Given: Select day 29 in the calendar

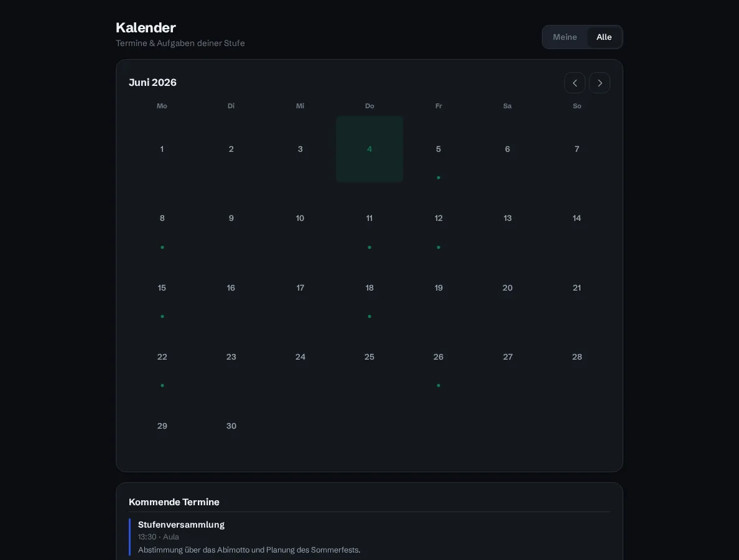Looking at the screenshot, I should click(162, 426).
